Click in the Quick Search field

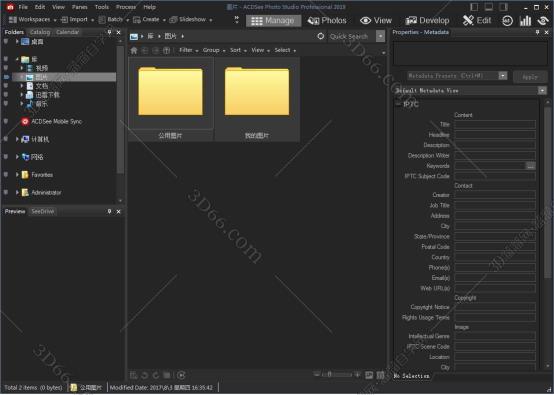[352, 36]
